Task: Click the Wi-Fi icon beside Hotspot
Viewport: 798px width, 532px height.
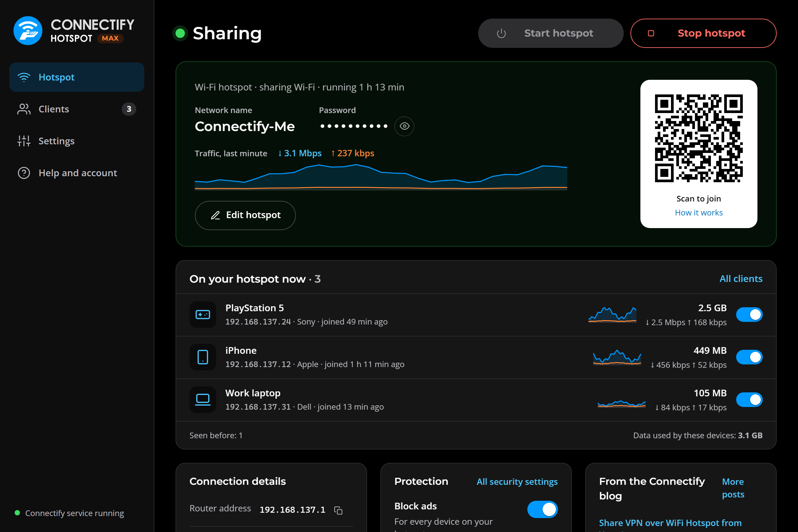Action: pos(24,77)
